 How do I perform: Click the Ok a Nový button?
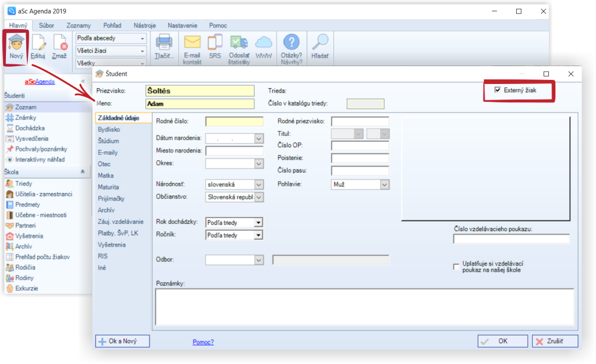click(x=122, y=341)
